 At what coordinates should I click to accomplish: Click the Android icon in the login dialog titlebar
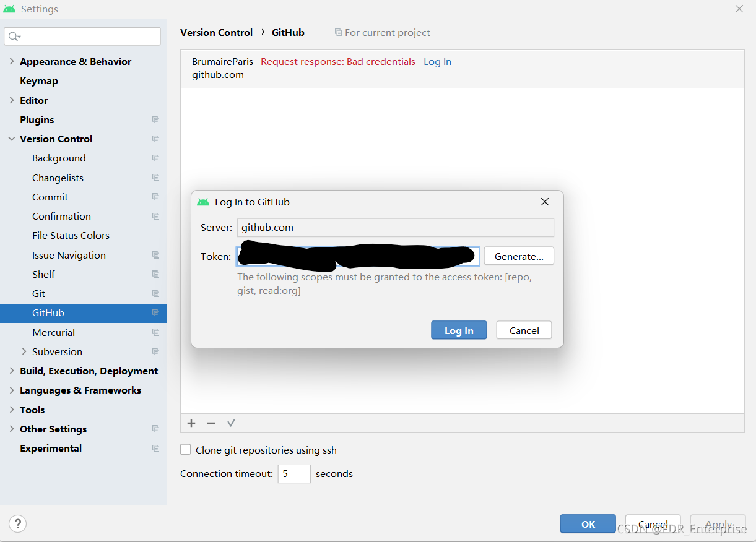point(203,202)
